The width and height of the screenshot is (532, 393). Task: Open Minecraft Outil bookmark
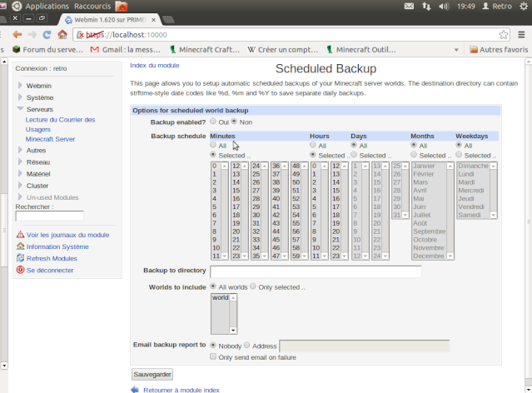pos(361,50)
